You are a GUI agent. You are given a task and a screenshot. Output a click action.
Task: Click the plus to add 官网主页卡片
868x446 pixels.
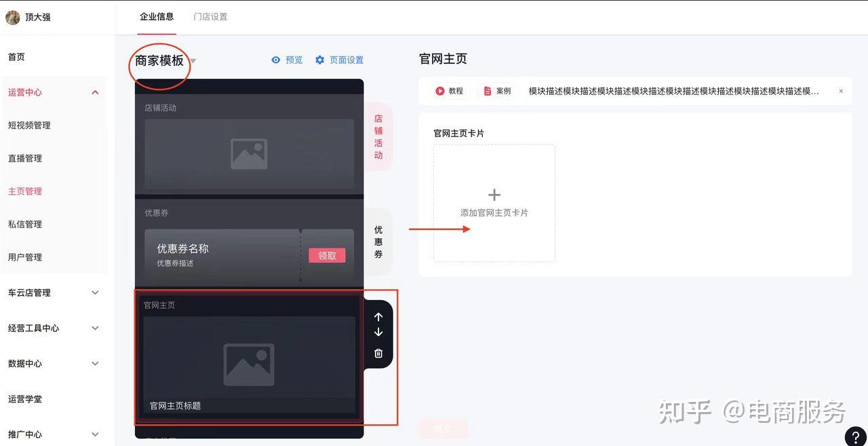pyautogui.click(x=494, y=195)
